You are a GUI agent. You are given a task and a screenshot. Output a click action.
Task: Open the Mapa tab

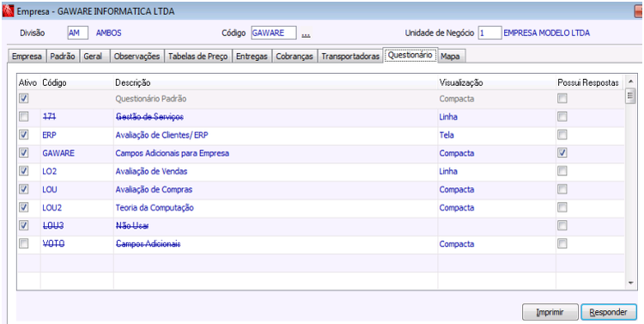(450, 57)
